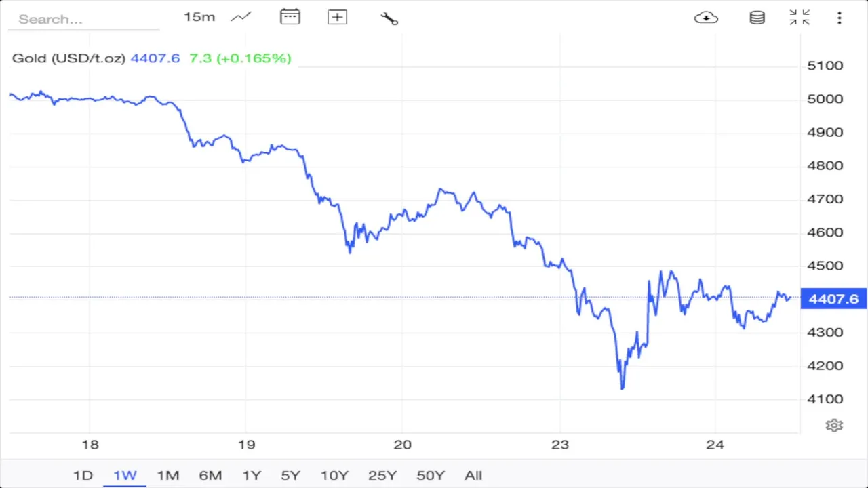Open the wrench tools icon
The height and width of the screenshot is (488, 868).
tap(389, 18)
